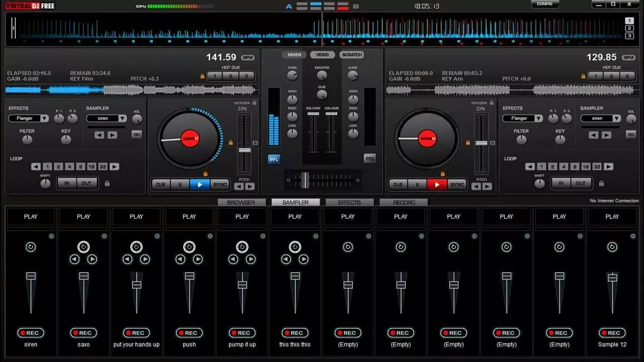Switch to the EFFECTS tab
Image resolution: width=644 pixels, height=362 pixels.
click(x=349, y=202)
